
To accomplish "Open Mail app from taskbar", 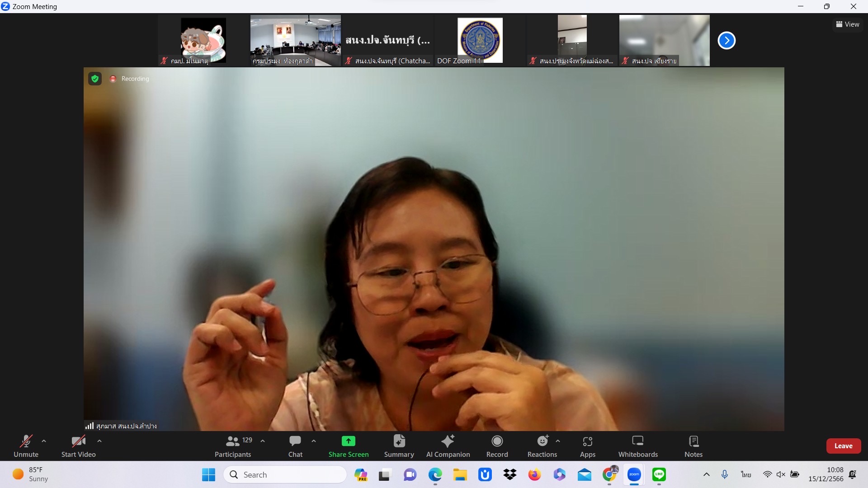I will click(585, 474).
